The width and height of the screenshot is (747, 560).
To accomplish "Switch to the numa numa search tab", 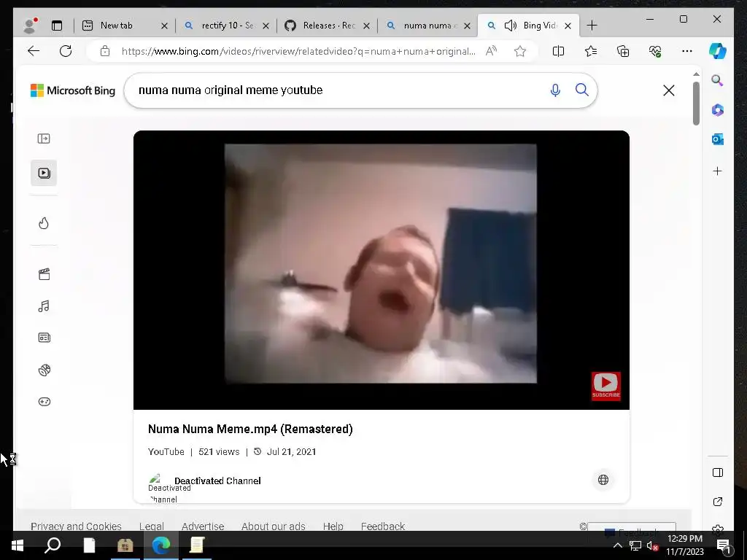I will (430, 26).
